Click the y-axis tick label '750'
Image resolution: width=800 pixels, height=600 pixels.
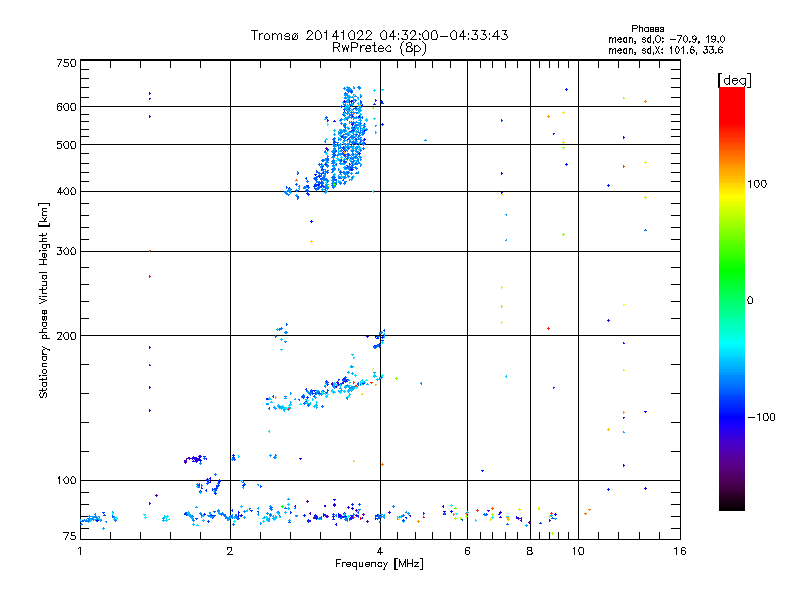(66, 63)
